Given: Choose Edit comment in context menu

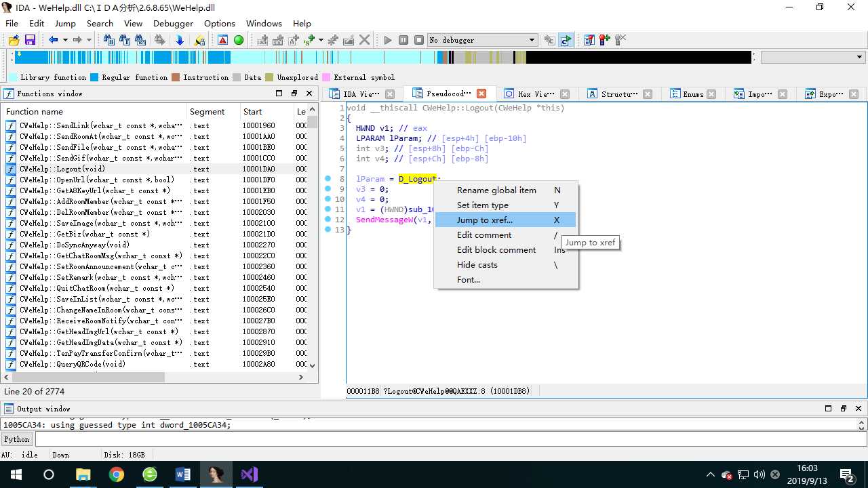Looking at the screenshot, I should point(506,235).
